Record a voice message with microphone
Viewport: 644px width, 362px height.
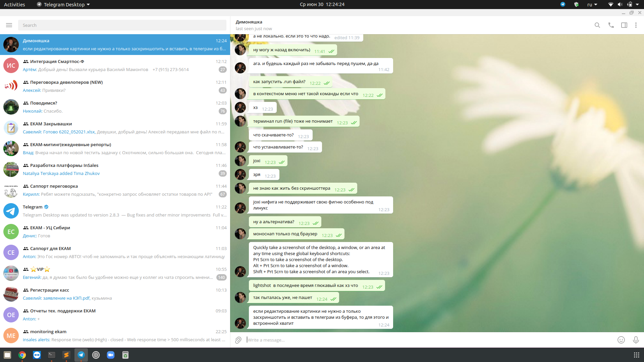pos(636,340)
